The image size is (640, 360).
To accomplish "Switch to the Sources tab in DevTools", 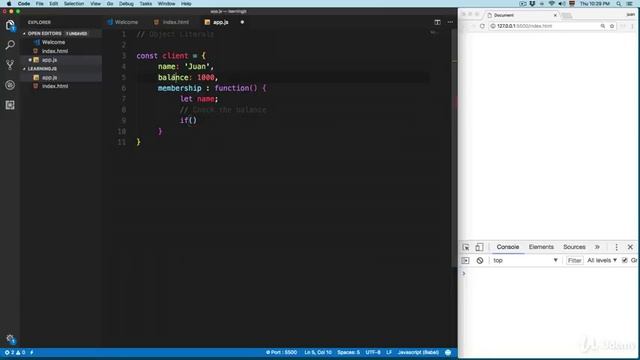I will click(574, 247).
